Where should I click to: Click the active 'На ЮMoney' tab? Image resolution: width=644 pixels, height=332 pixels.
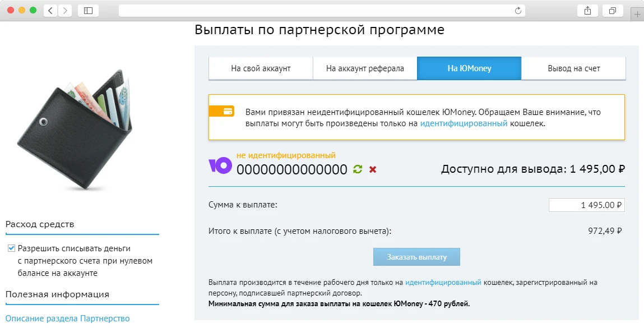[x=469, y=68]
